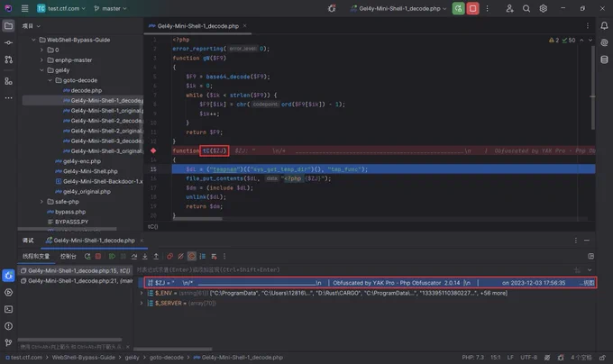This screenshot has height=364, width=613.
Task: Open the Problems tool window icon
Action: point(8,326)
